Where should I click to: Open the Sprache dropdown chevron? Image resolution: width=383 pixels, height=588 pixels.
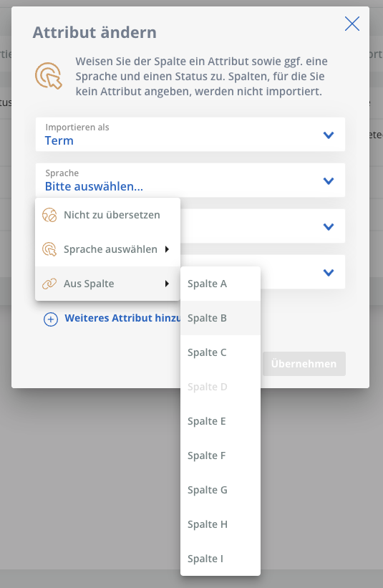(x=329, y=180)
